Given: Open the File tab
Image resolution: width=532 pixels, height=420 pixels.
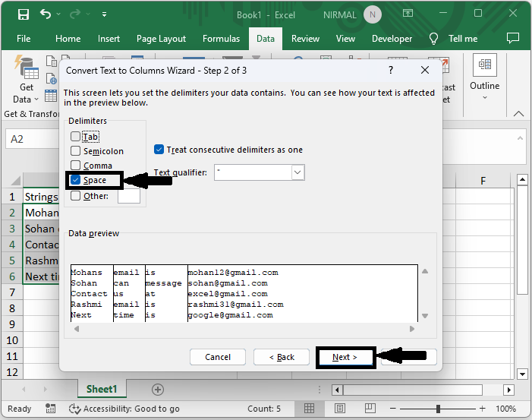Looking at the screenshot, I should click(x=24, y=39).
